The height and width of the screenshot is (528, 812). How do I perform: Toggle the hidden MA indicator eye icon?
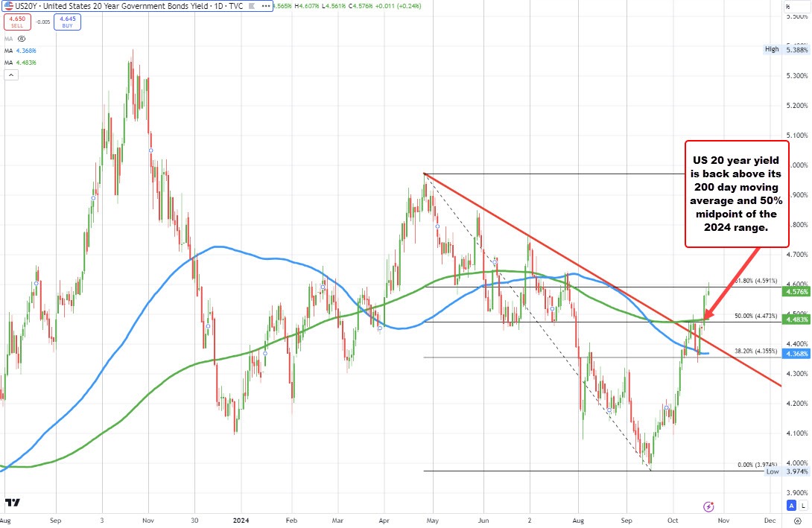tap(22, 39)
